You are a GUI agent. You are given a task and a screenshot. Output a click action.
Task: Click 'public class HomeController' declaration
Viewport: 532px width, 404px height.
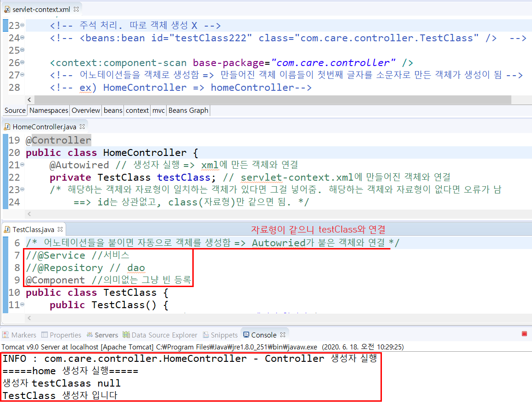click(x=112, y=153)
